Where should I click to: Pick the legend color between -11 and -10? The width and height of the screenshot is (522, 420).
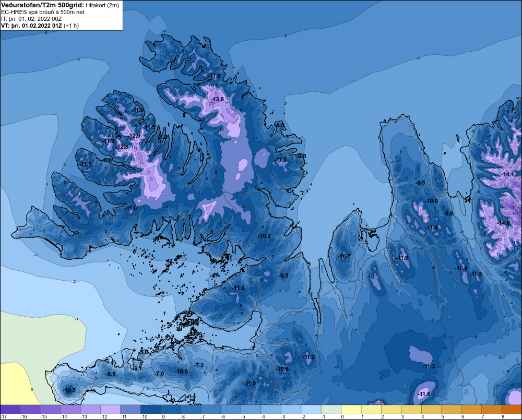pos(130,410)
